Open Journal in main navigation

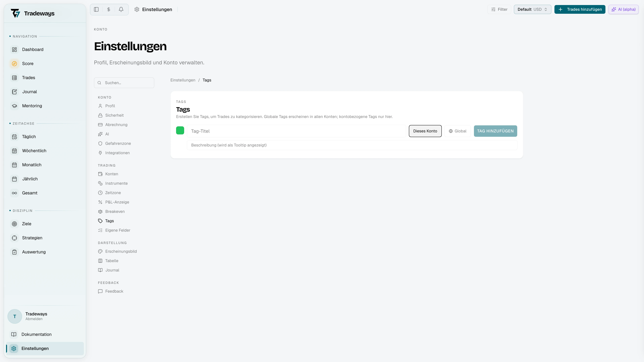click(45, 92)
